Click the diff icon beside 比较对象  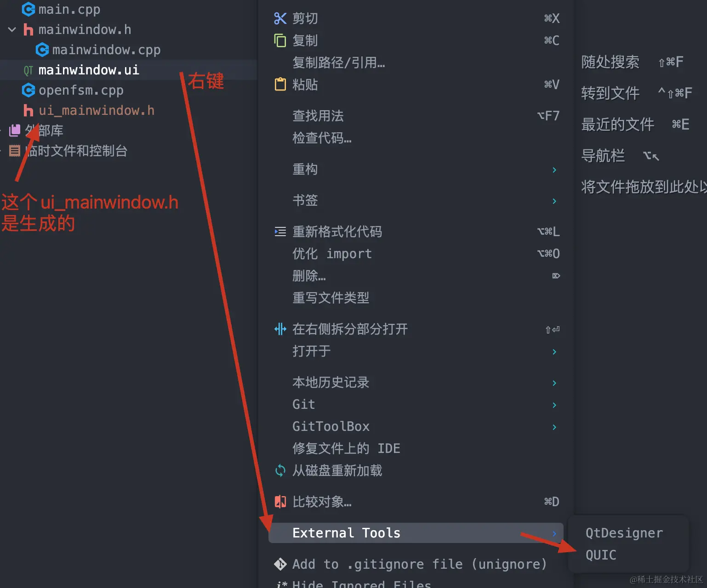280,502
